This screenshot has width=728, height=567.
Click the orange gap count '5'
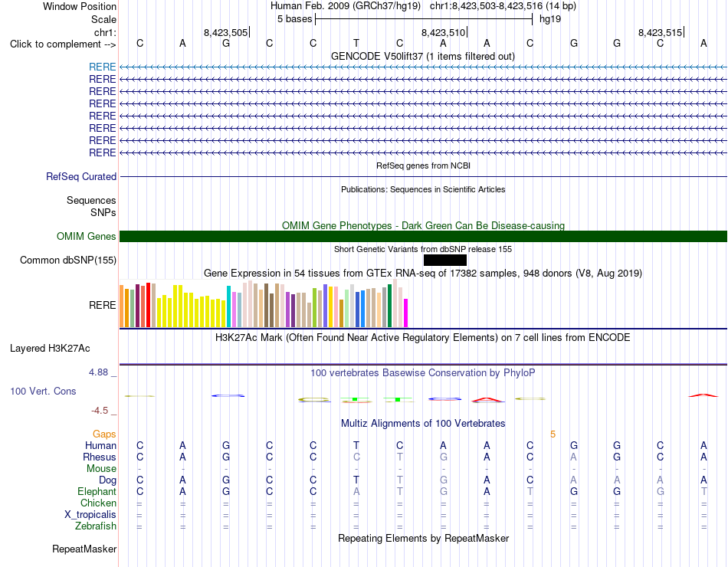553,434
